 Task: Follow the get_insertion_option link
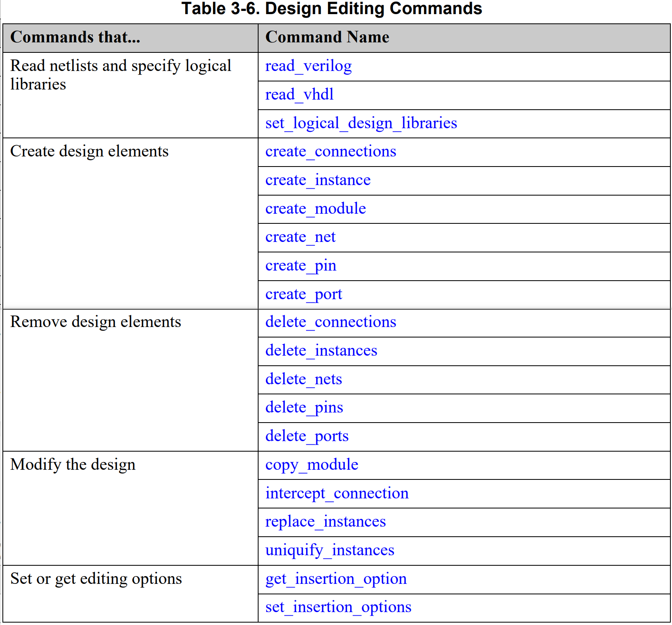(x=336, y=579)
